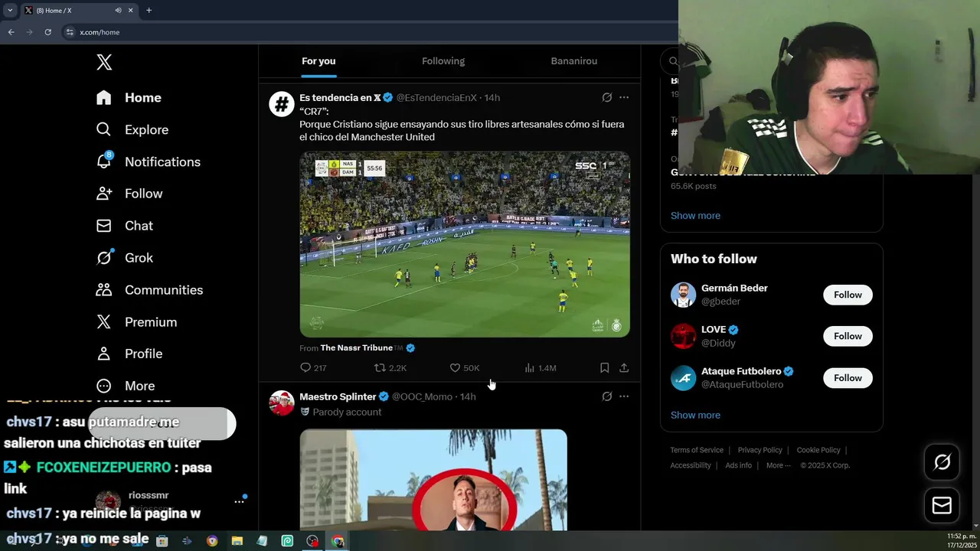Show more Who to follow suggestions
This screenshot has width=980, height=551.
click(695, 415)
